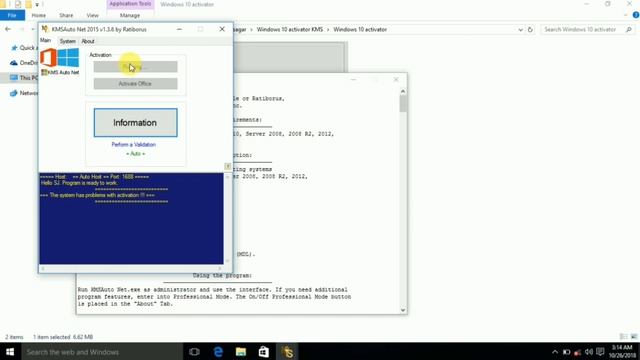Open the Store from the taskbar
Image resolution: width=640 pixels, height=360 pixels.
pos(264,351)
